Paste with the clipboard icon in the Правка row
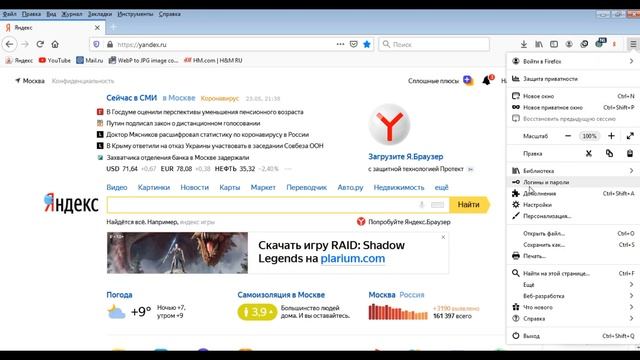Image resolution: width=640 pixels, height=360 pixels. [630, 153]
